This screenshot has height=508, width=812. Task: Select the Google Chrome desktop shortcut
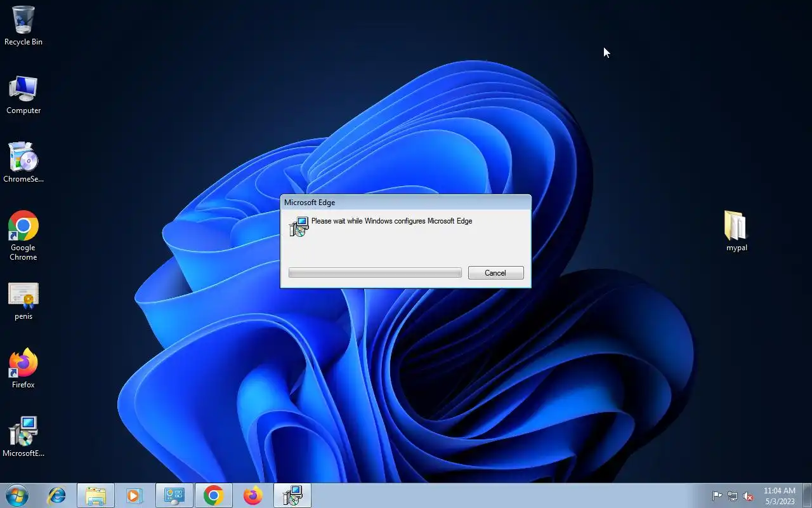[x=23, y=236]
